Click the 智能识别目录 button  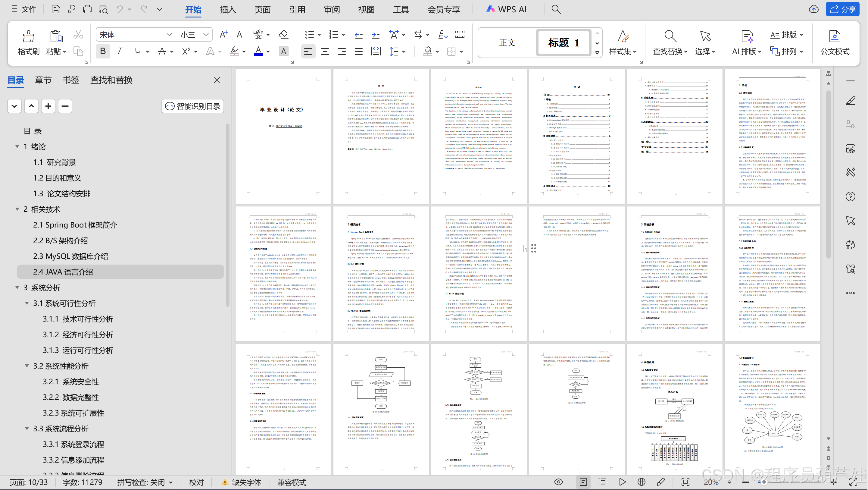point(193,106)
